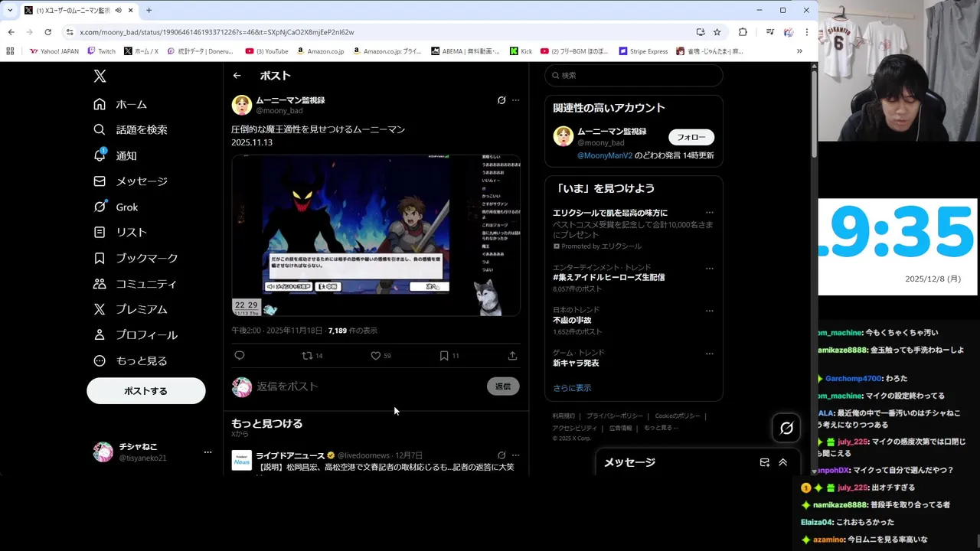The width and height of the screenshot is (980, 551).
Task: Open more options on ムーニーマン監視録 post
Action: [x=516, y=100]
